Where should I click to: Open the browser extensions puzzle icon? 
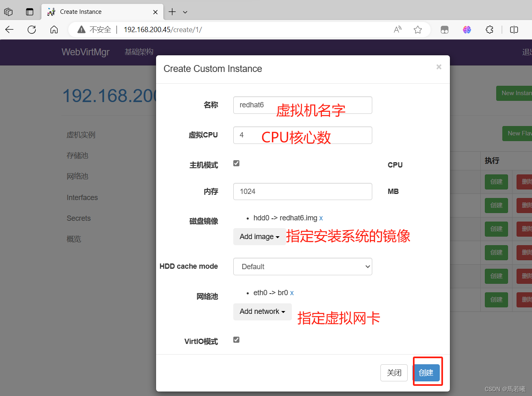tap(490, 30)
